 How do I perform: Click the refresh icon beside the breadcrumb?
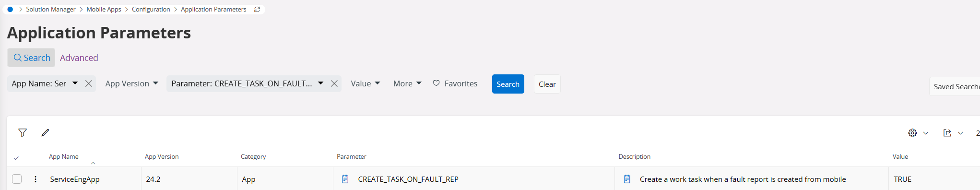pos(257,9)
